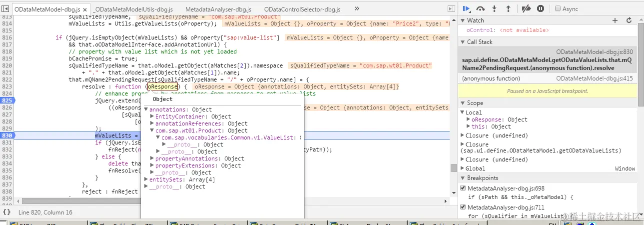Refresh the watch expressions
This screenshot has width=644, height=225.
pos(629,20)
